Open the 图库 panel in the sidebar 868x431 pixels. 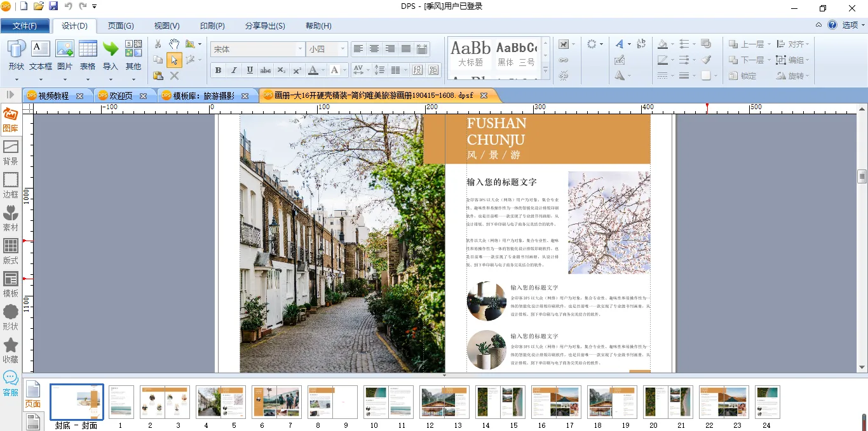pyautogui.click(x=11, y=119)
